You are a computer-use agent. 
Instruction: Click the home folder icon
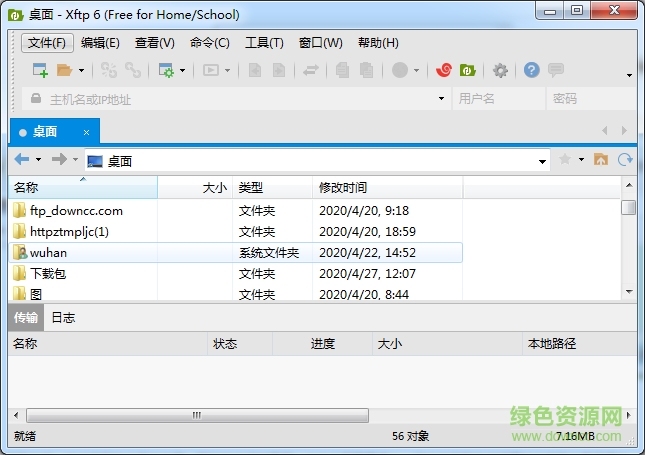601,159
